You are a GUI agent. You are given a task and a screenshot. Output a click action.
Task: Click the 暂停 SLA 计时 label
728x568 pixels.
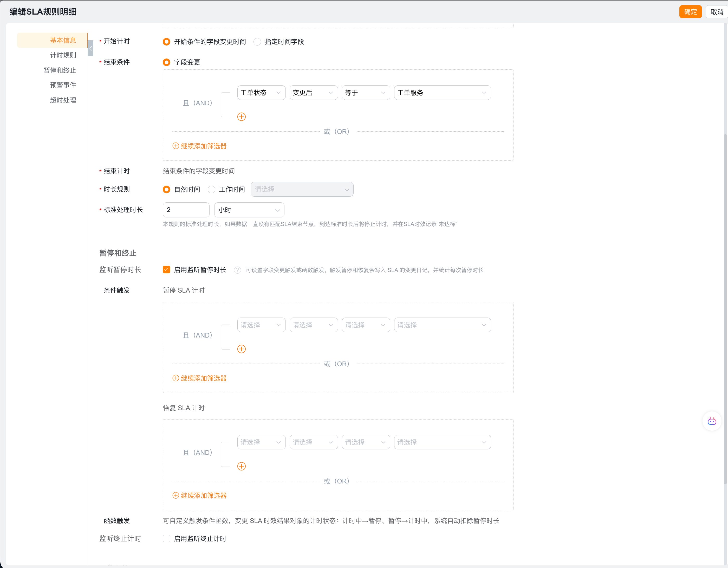coord(184,290)
